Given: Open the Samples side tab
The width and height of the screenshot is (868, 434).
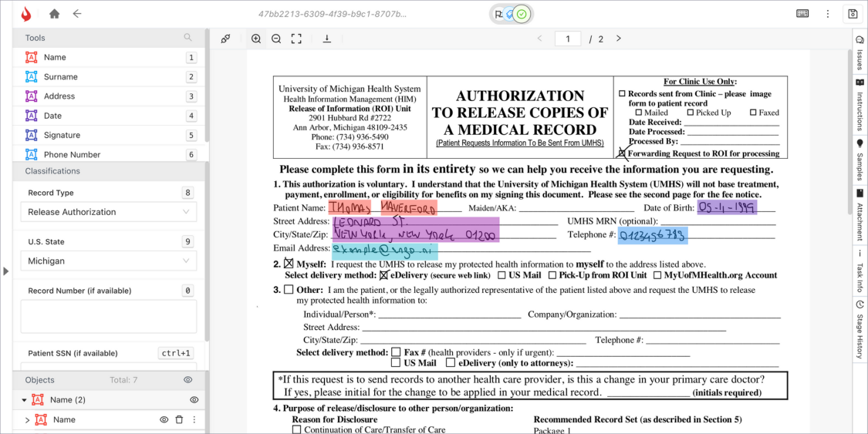Looking at the screenshot, I should (x=860, y=160).
